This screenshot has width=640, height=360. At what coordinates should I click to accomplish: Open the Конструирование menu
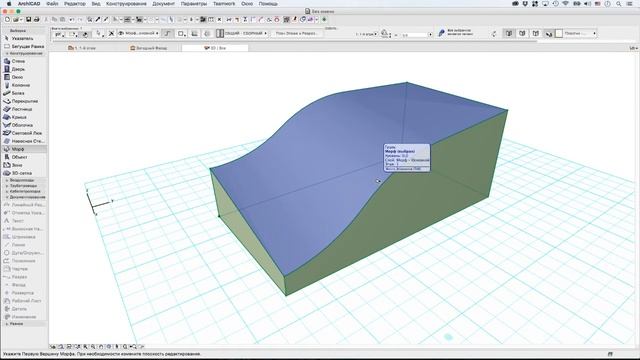(126, 4)
